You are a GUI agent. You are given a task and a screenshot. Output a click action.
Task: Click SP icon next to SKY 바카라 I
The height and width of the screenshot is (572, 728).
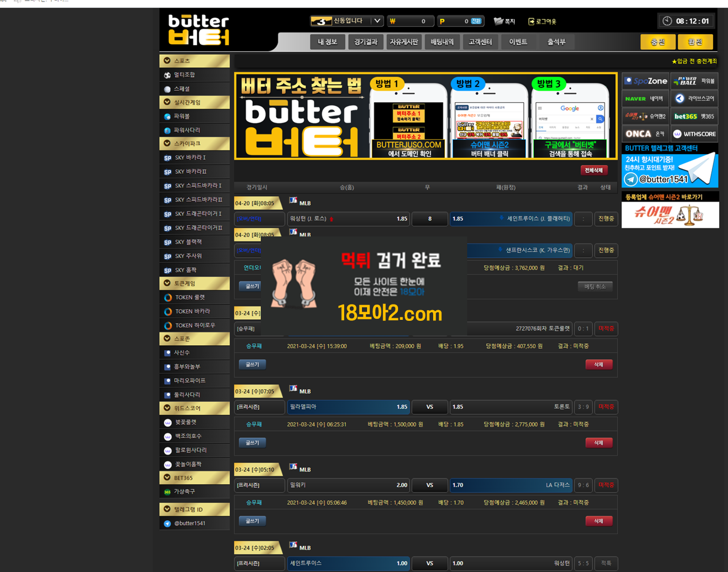click(168, 158)
